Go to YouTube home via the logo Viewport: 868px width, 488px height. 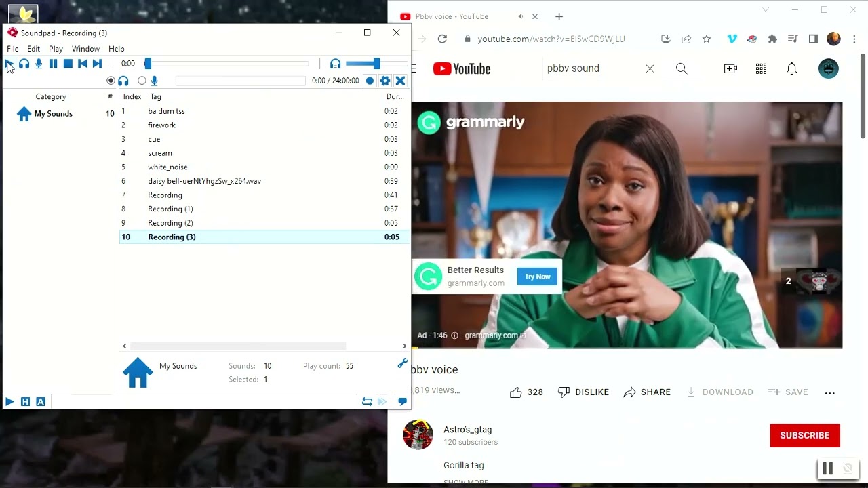(462, 68)
